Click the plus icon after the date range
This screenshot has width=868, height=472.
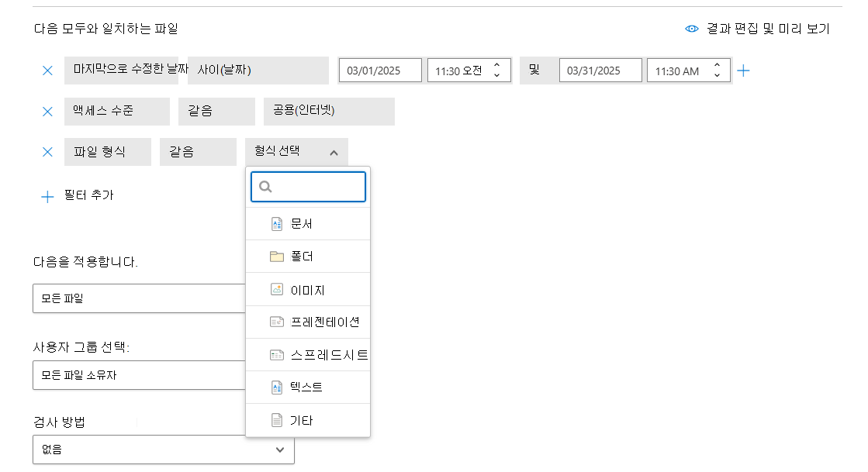click(x=743, y=71)
